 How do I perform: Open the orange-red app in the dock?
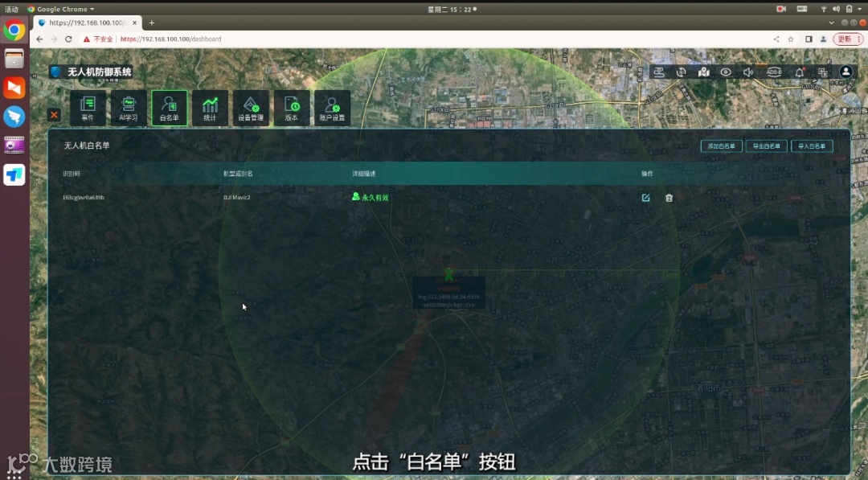tap(14, 88)
